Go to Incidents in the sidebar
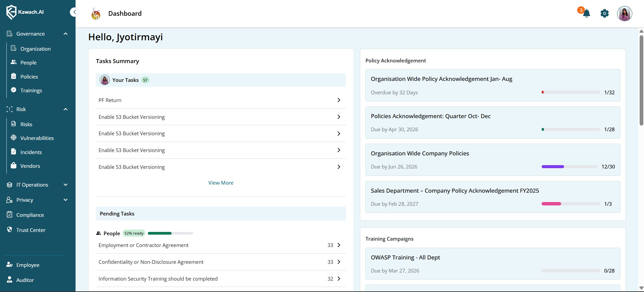Image resolution: width=644 pixels, height=292 pixels. (x=31, y=152)
